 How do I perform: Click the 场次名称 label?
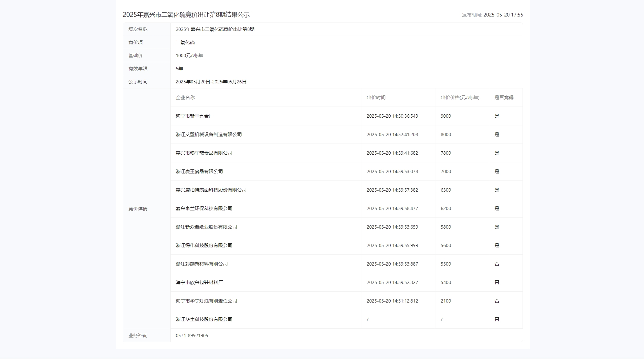pyautogui.click(x=138, y=29)
